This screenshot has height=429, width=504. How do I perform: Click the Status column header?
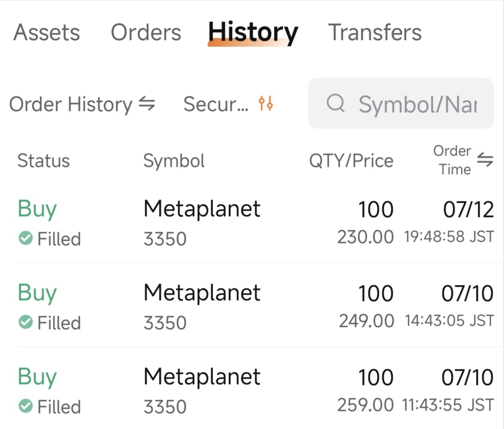pos(44,161)
